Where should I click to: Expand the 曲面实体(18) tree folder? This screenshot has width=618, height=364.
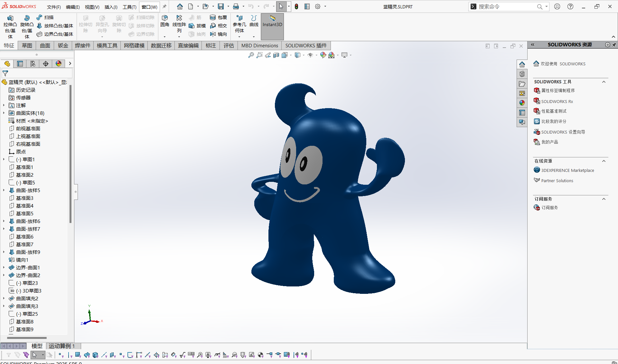(4, 113)
